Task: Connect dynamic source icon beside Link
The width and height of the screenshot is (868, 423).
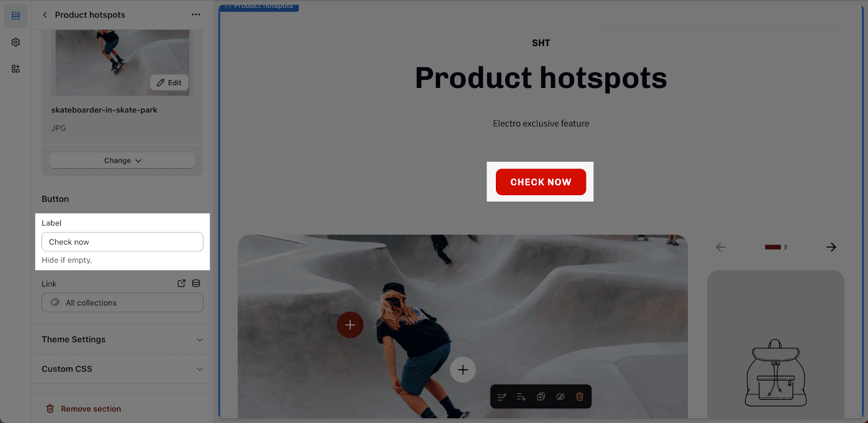Action: [x=196, y=283]
